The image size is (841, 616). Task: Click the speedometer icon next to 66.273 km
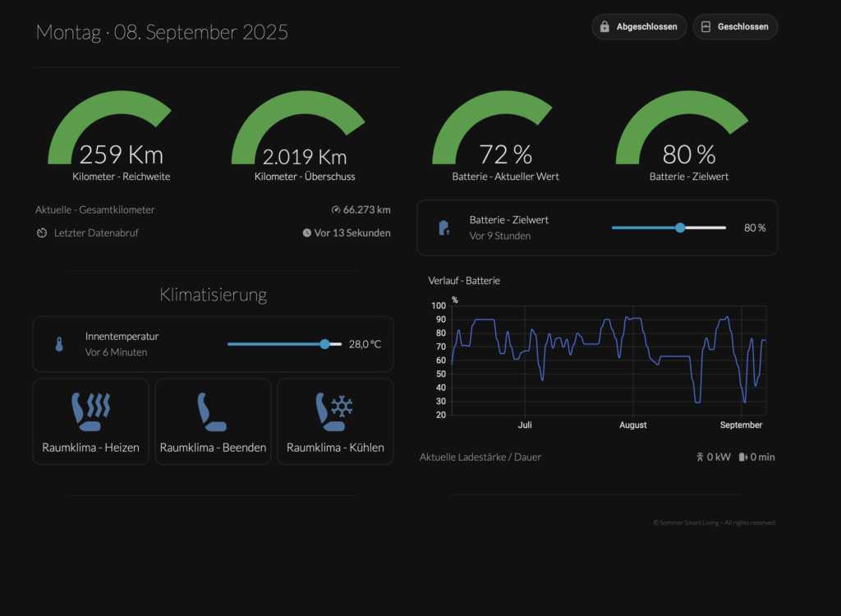(x=335, y=210)
